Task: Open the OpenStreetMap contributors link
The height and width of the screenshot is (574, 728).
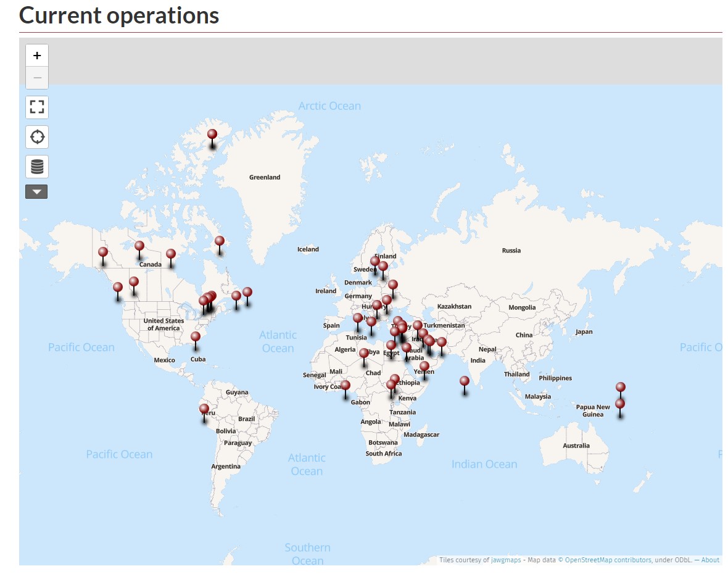Action: [608, 560]
